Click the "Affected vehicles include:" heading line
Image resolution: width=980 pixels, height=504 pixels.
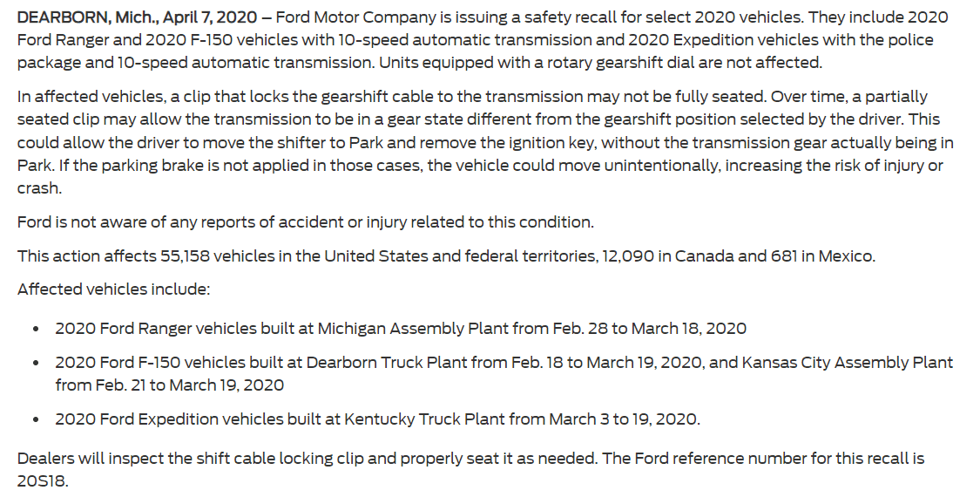(x=114, y=289)
